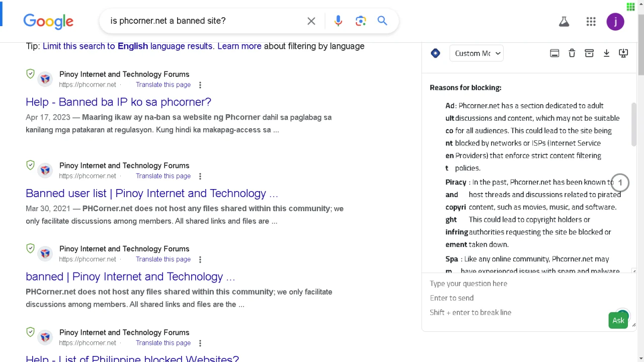The height and width of the screenshot is (362, 644).
Task: Click the Google logo
Action: pyautogui.click(x=48, y=21)
